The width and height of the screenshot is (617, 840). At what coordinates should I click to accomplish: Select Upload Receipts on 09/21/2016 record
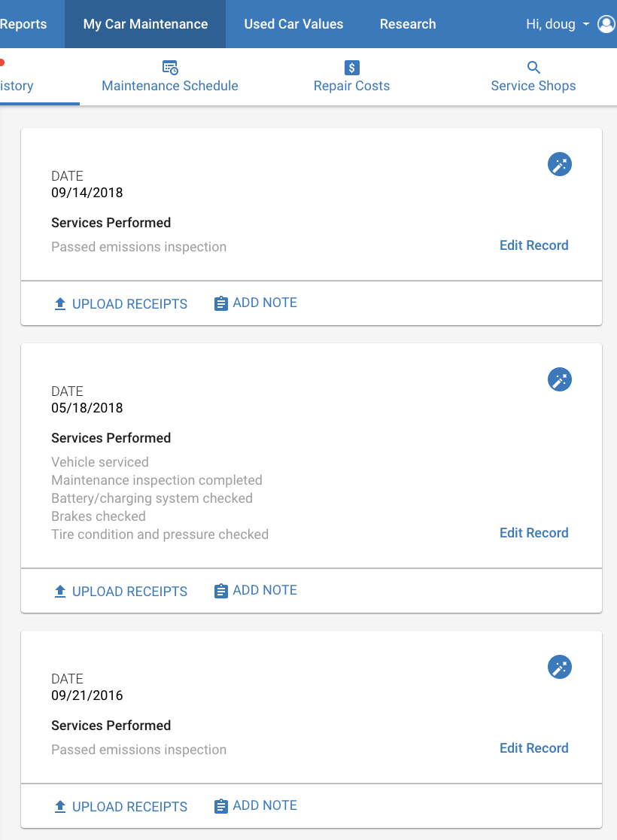coord(121,807)
